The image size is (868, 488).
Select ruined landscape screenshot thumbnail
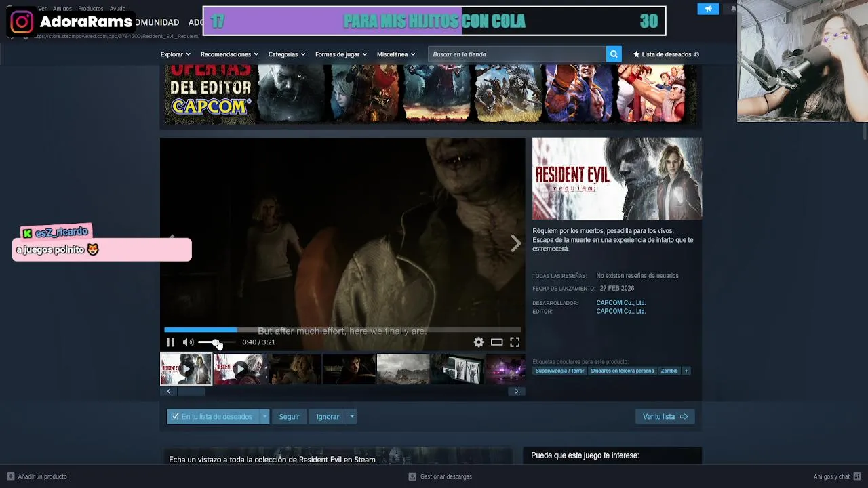coord(403,369)
